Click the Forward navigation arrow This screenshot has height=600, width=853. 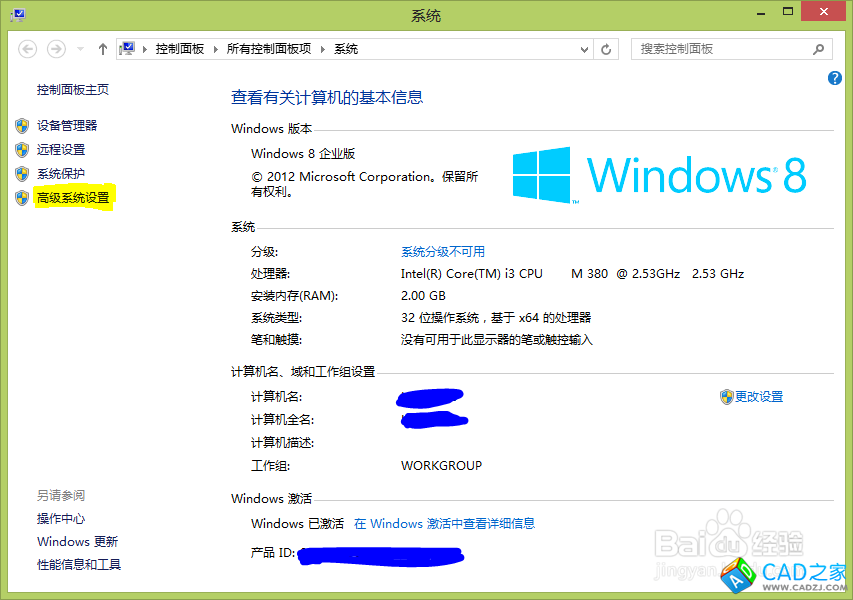57,49
